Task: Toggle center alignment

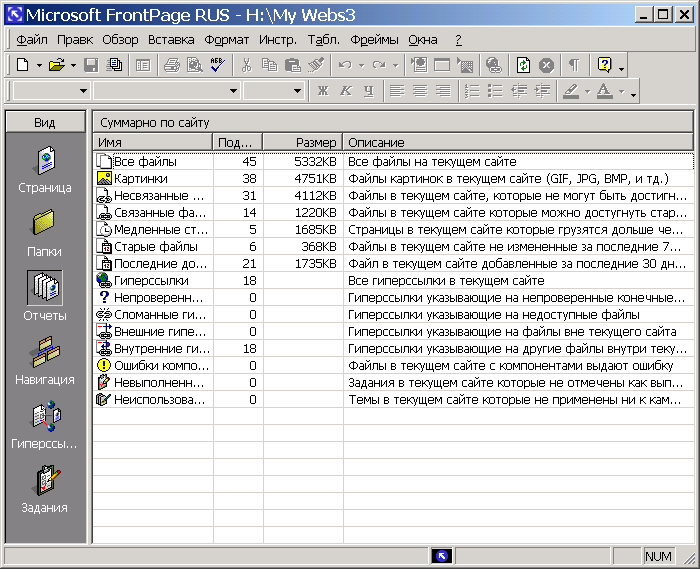Action: (x=420, y=91)
